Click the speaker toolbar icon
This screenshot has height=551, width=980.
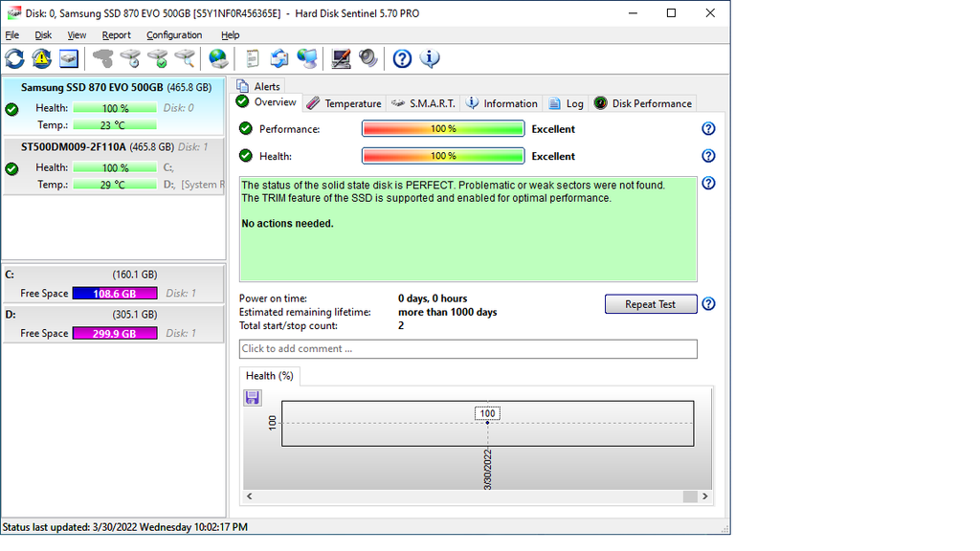pos(368,58)
